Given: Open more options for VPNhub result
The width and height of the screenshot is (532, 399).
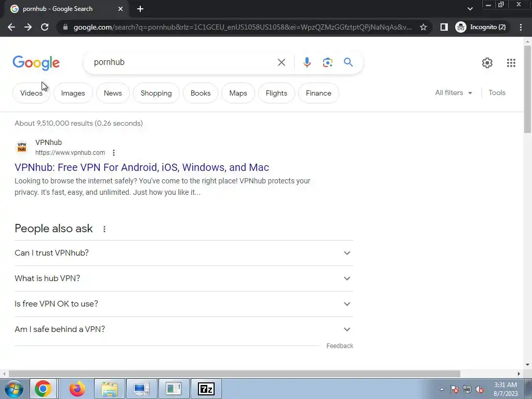Looking at the screenshot, I should [x=114, y=153].
